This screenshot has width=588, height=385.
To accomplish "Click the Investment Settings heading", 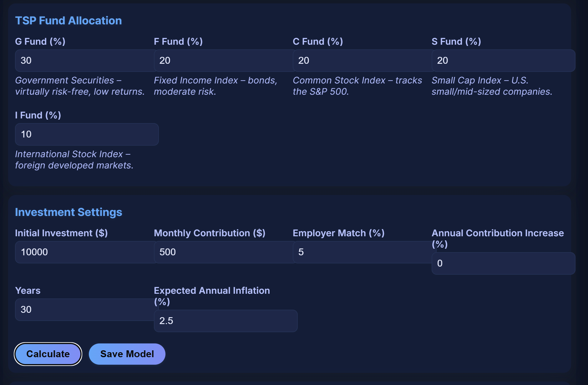I will coord(68,212).
